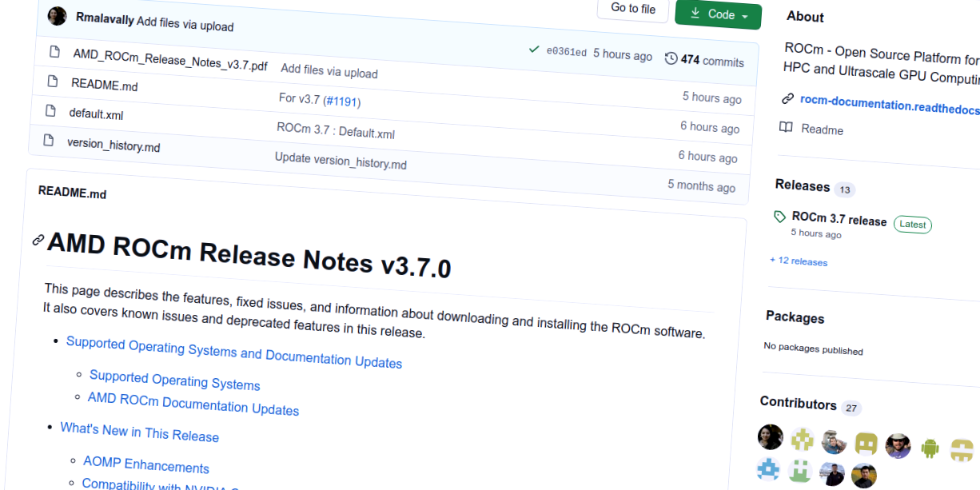980x490 pixels.
Task: Go to AOMP Enhancements section
Action: pos(146,465)
